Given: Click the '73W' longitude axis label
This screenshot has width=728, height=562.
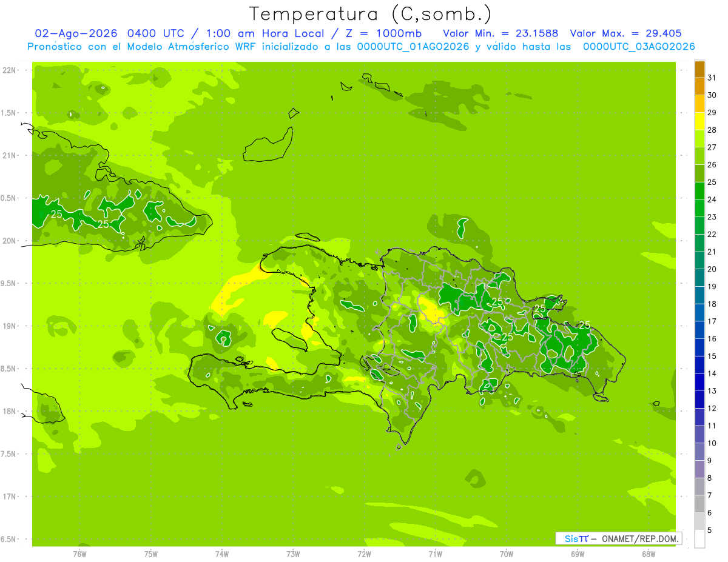Looking at the screenshot, I should coord(293,554).
